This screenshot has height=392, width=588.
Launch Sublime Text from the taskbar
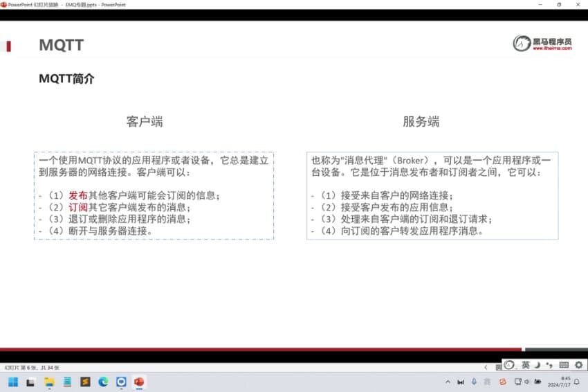click(85, 382)
